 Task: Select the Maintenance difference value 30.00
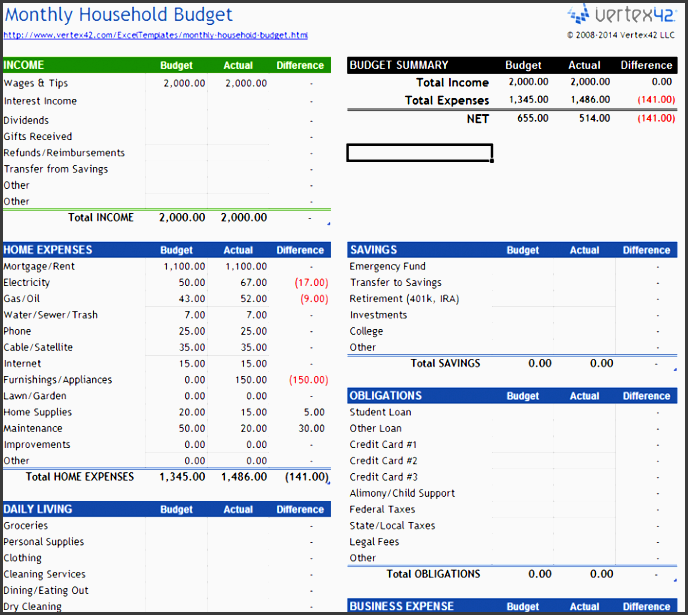pos(312,429)
